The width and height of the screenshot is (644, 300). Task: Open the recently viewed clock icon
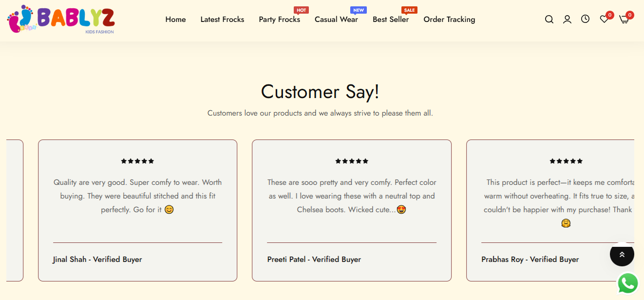[585, 19]
